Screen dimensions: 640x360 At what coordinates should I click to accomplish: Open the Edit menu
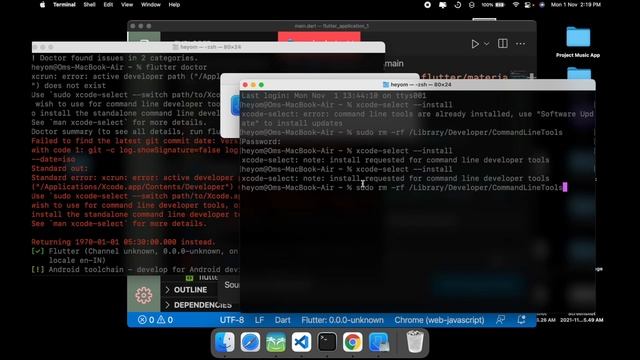(108, 5)
